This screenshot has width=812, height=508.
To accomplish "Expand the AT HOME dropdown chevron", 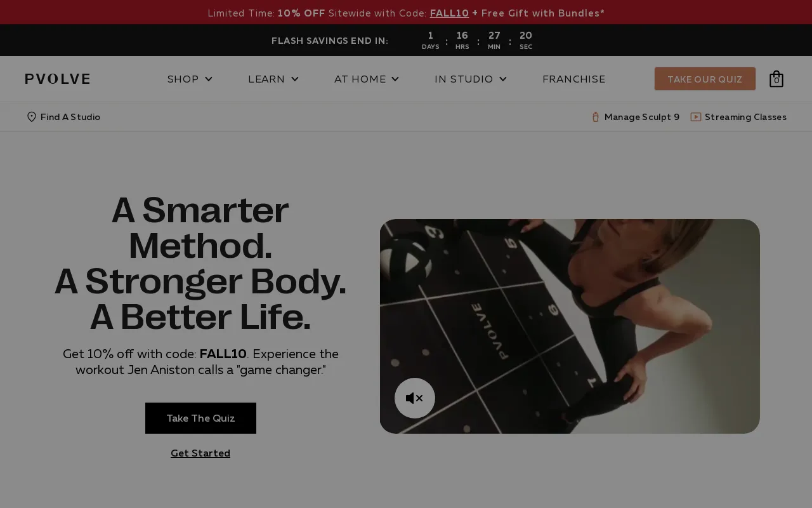I will point(395,79).
